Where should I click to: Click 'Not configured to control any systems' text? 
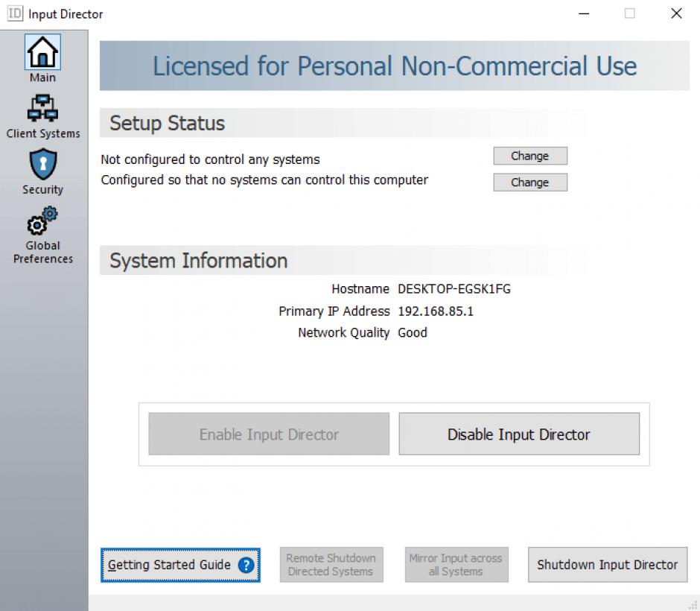(x=210, y=159)
